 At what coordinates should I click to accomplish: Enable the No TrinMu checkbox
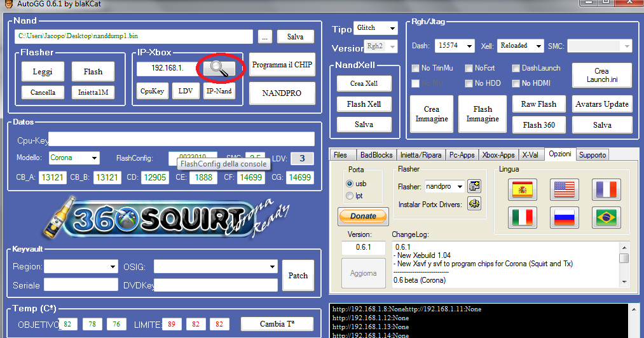(x=415, y=68)
